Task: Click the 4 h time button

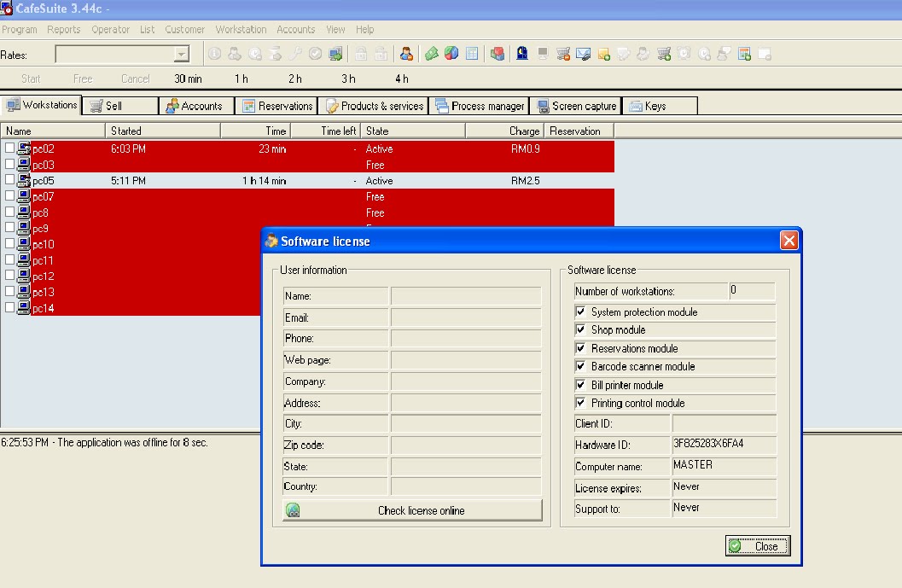Action: 402,79
